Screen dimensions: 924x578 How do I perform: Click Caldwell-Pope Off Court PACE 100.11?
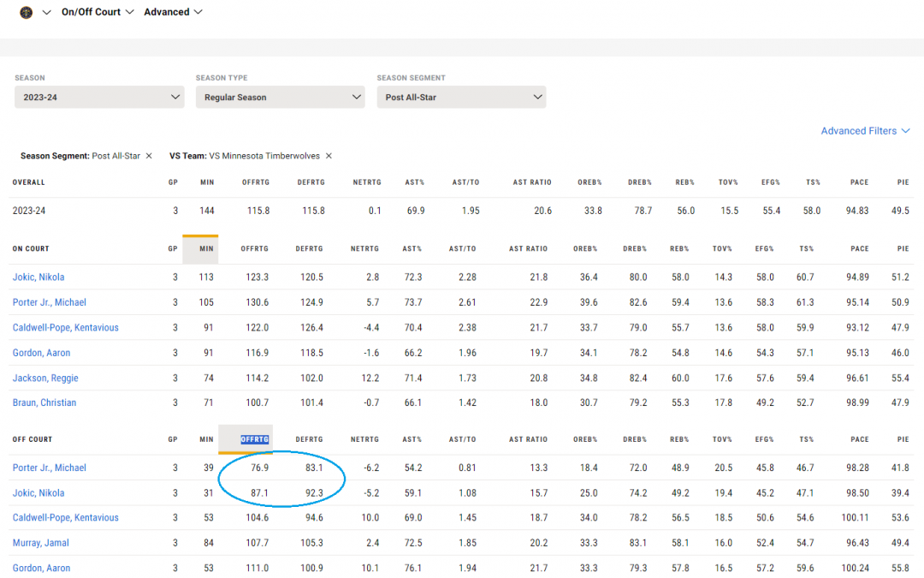(855, 518)
